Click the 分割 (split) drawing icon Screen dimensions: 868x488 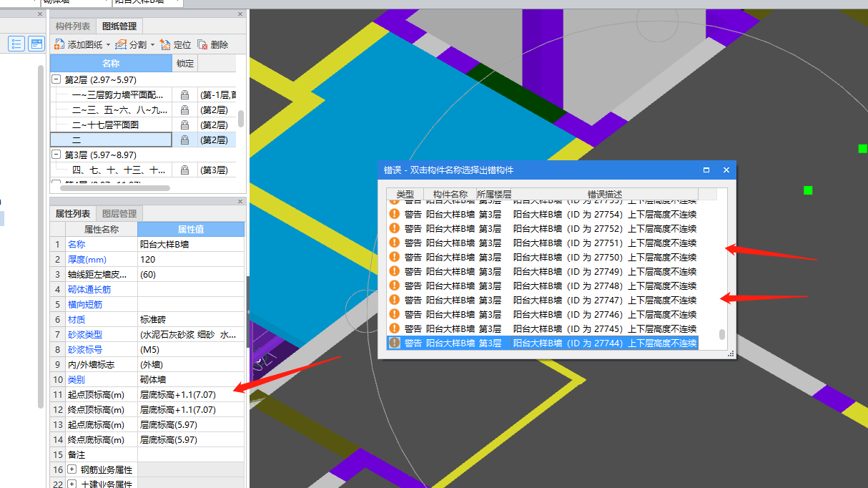coord(121,44)
